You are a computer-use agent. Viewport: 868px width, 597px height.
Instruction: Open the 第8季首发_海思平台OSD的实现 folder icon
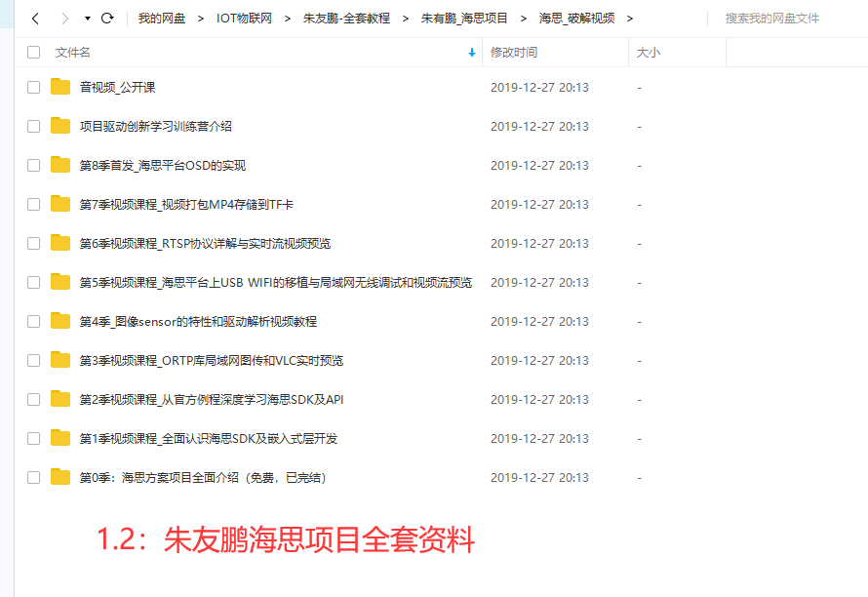tap(59, 165)
